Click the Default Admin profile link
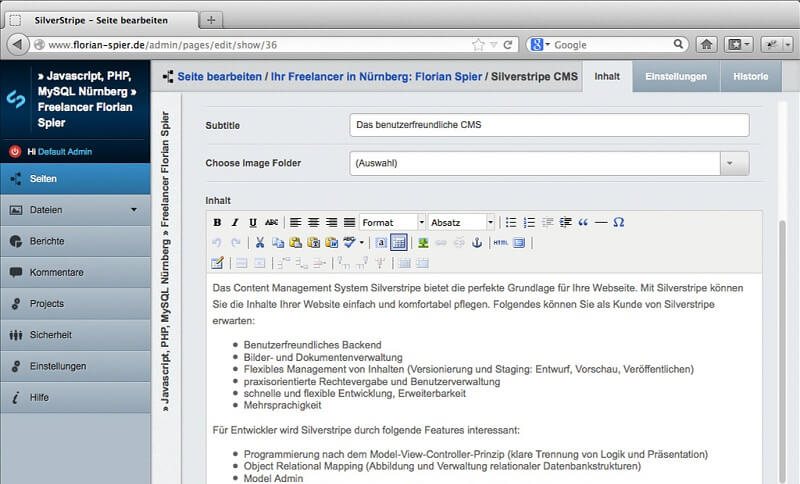 click(65, 151)
